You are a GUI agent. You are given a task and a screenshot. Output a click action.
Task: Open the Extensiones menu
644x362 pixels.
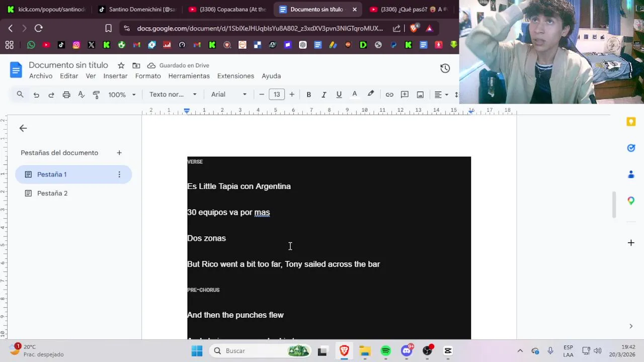[x=235, y=76]
